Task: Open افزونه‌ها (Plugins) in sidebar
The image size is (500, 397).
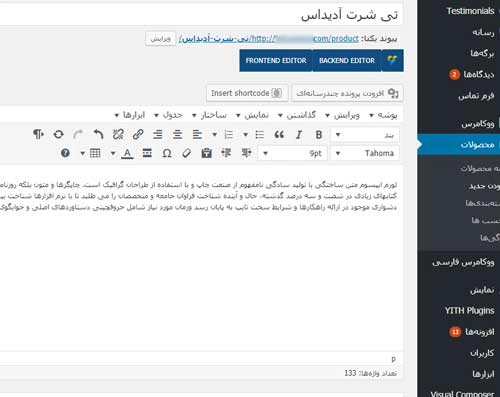Action: 480,332
